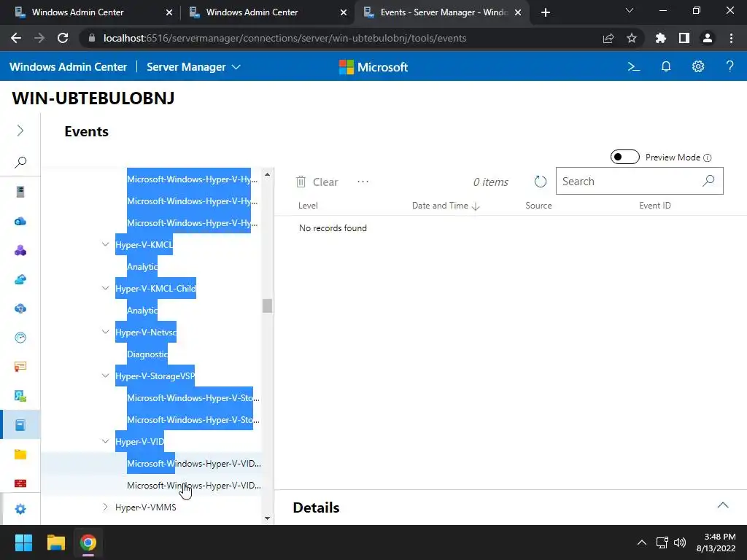Open the purple cubes sidebar tool icon
Viewport: 747px width, 560px height.
20,251
